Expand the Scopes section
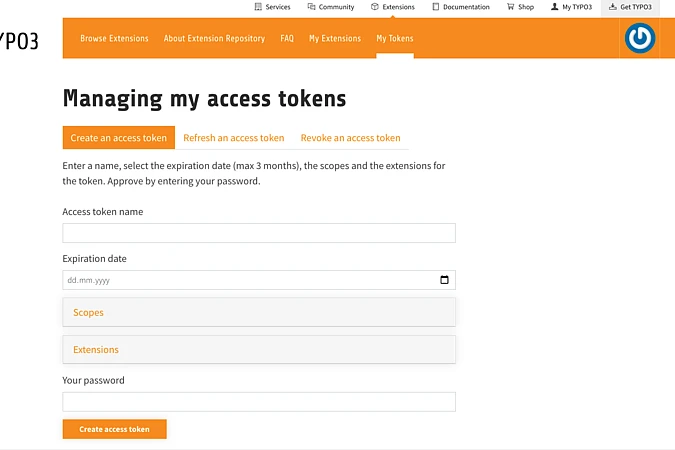Viewport: 675px width, 450px height. point(259,313)
